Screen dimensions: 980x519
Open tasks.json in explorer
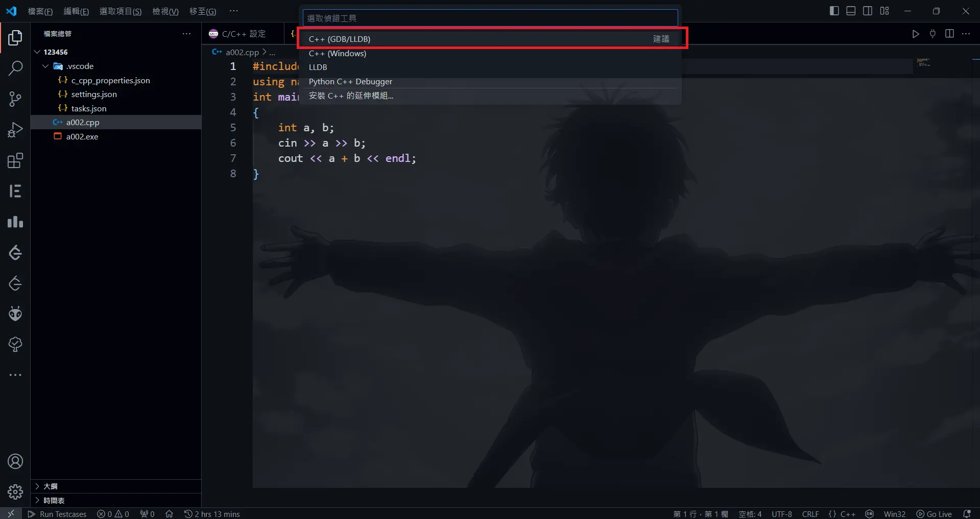point(89,108)
